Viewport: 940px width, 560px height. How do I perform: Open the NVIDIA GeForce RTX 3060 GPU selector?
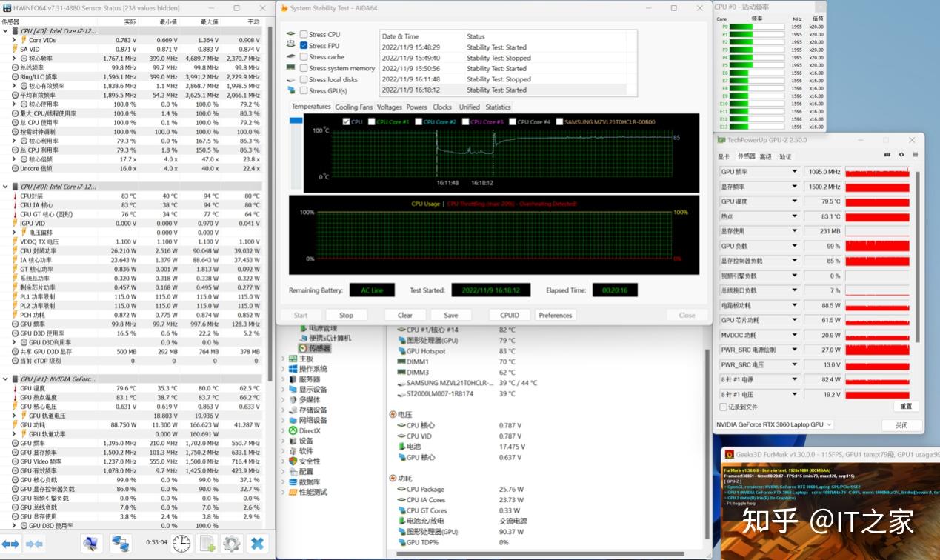click(774, 424)
